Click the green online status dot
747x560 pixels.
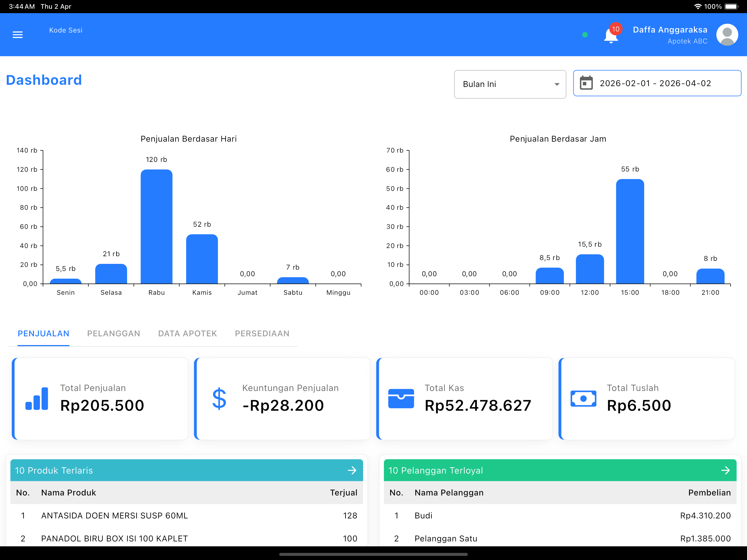coord(585,34)
